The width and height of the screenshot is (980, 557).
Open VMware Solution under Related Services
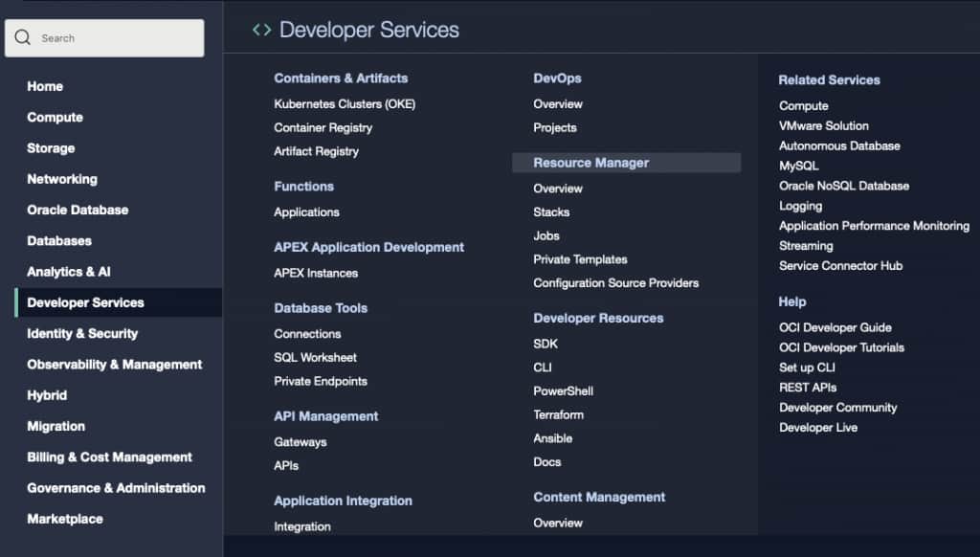pyautogui.click(x=824, y=125)
